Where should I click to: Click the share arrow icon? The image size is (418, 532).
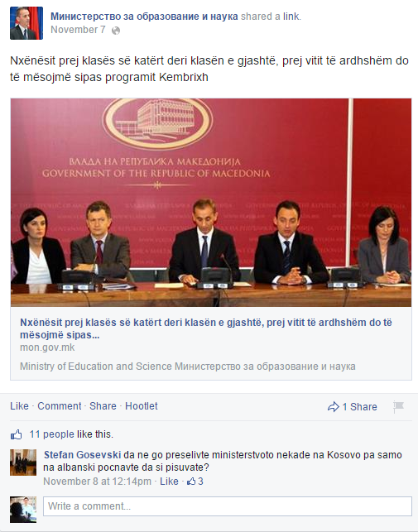tap(333, 406)
